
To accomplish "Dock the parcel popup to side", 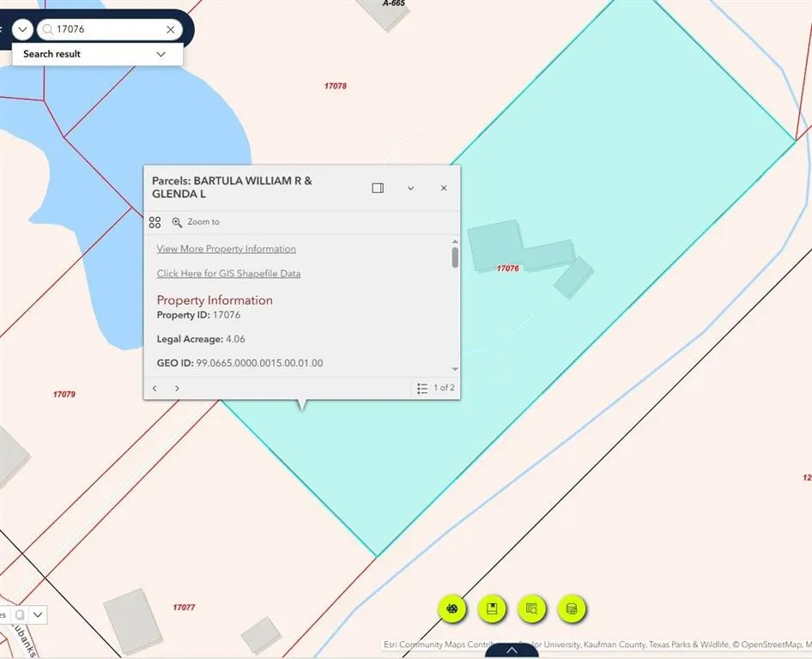I will (x=378, y=188).
